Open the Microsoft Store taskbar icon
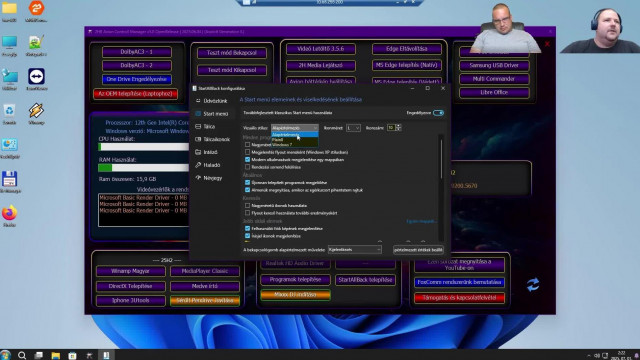 [72, 356]
